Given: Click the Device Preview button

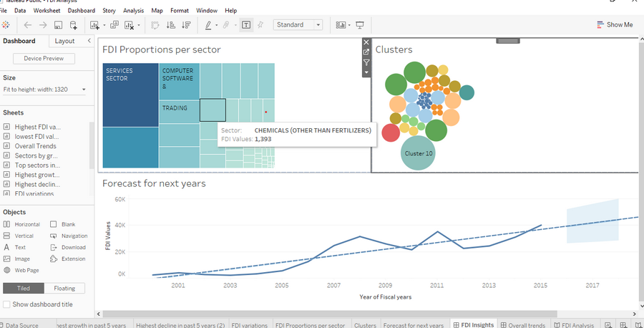Looking at the screenshot, I should pyautogui.click(x=44, y=58).
